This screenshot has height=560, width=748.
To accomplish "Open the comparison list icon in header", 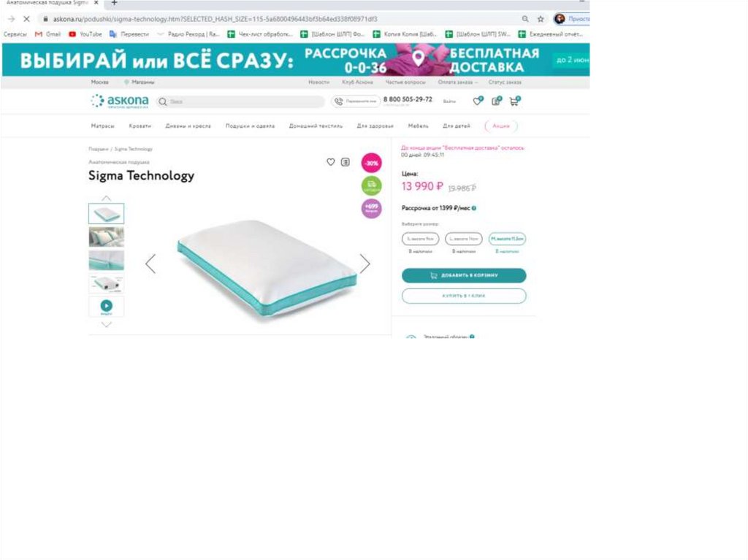I will tap(496, 101).
